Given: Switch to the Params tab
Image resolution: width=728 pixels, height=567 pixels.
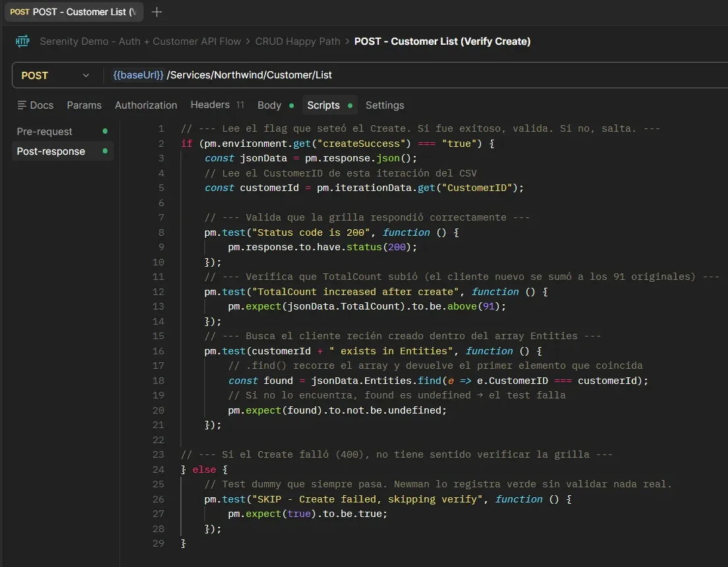Looking at the screenshot, I should coord(84,105).
